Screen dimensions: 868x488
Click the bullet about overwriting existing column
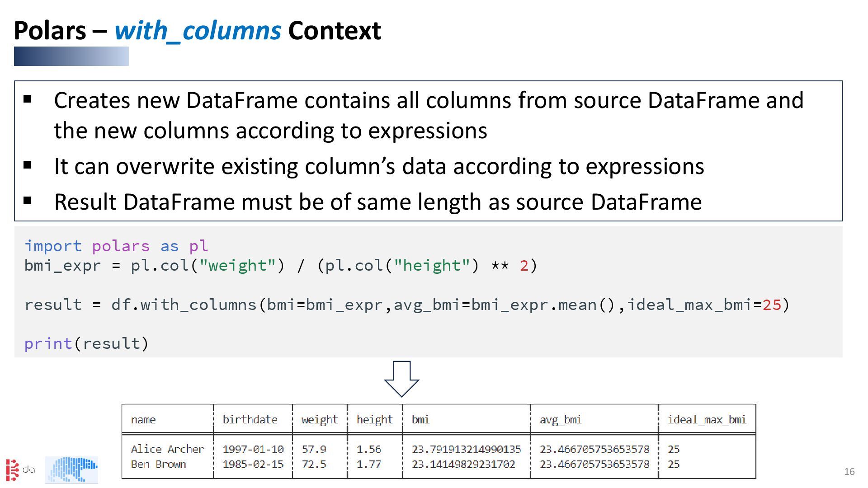(379, 166)
